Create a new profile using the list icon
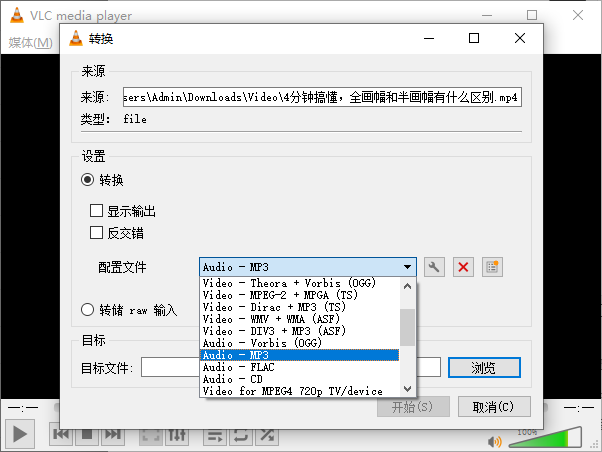602x452 pixels. 491,267
